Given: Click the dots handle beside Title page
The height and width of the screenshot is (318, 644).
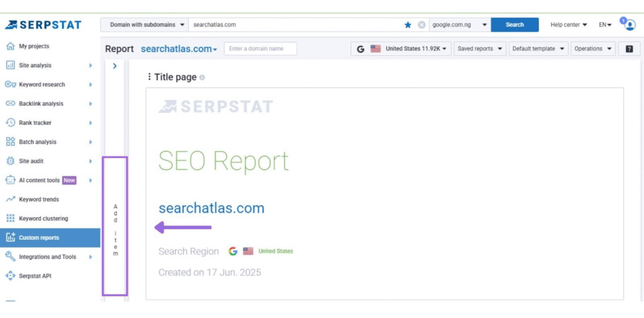Looking at the screenshot, I should pyautogui.click(x=150, y=77).
